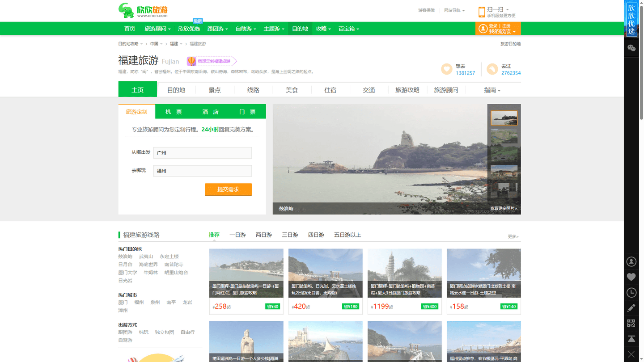Image resolution: width=644 pixels, height=362 pixels.
Task: Click the phone scan icon in header
Action: point(482,12)
